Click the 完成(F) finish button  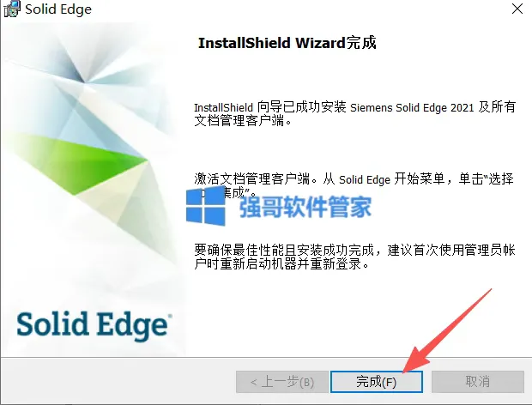tap(377, 382)
